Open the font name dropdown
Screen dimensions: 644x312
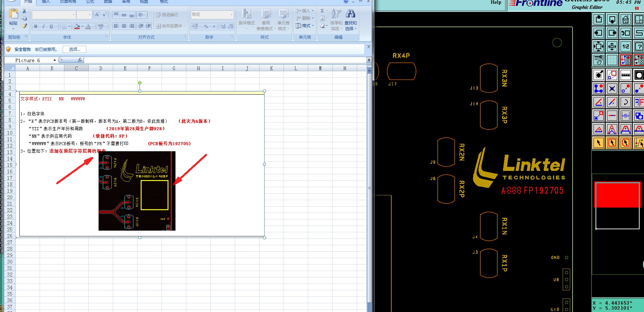point(74,15)
